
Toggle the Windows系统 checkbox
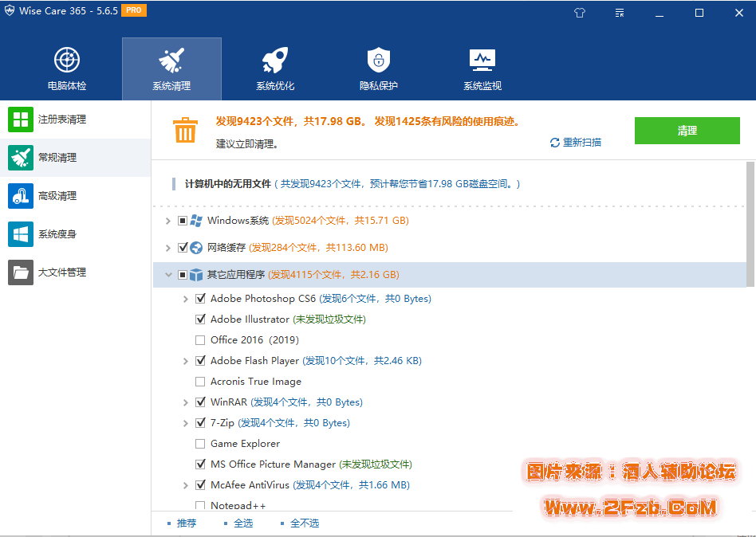183,221
